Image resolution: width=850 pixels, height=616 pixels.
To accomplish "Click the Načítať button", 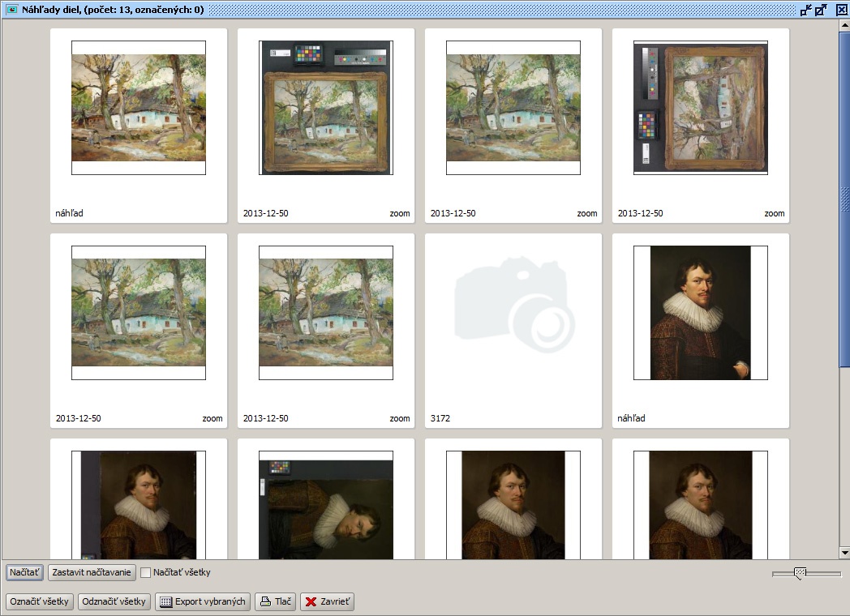I will (24, 572).
